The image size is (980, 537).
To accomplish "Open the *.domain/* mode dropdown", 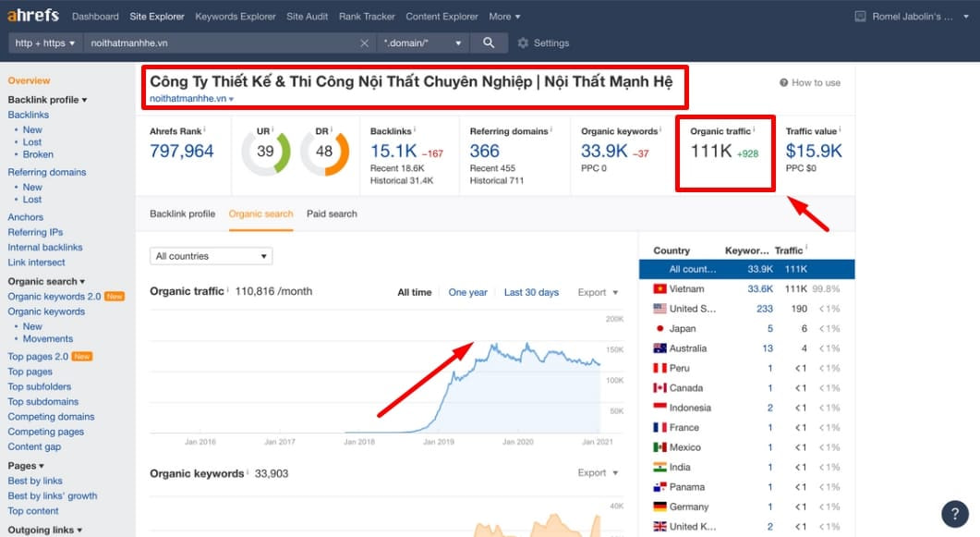I will click(423, 43).
